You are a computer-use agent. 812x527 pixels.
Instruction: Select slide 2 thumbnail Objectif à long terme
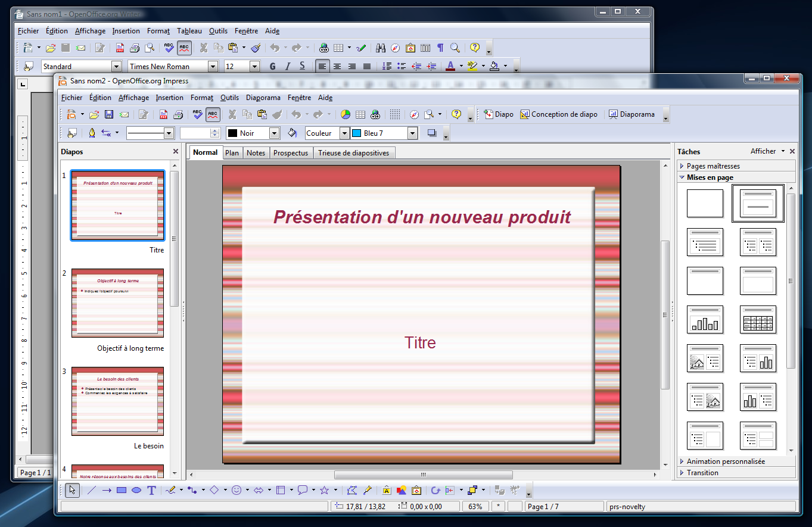(117, 303)
